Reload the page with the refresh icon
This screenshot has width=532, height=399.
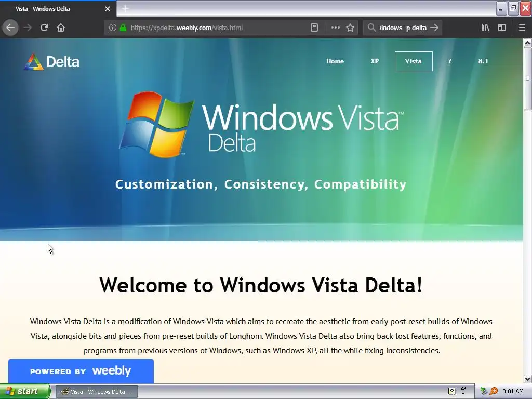[44, 28]
